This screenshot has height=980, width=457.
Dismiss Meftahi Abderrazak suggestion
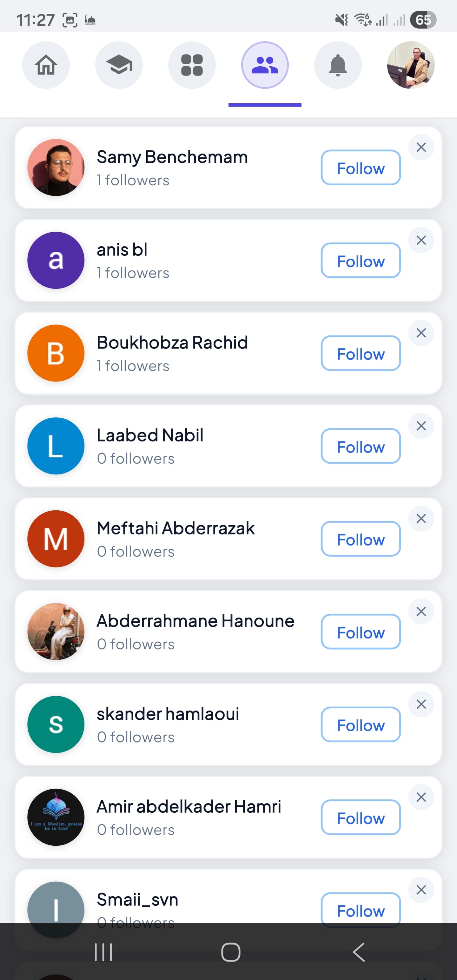click(421, 519)
